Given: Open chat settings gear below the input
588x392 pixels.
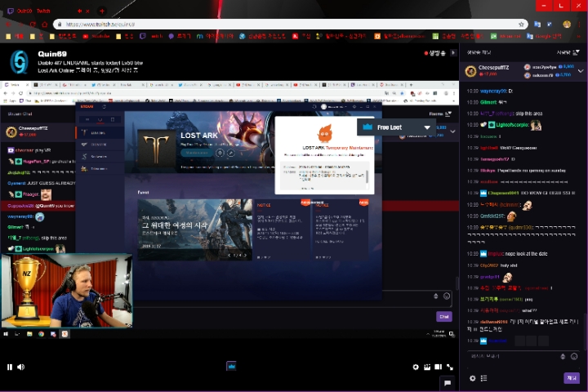Looking at the screenshot, I should tap(473, 378).
